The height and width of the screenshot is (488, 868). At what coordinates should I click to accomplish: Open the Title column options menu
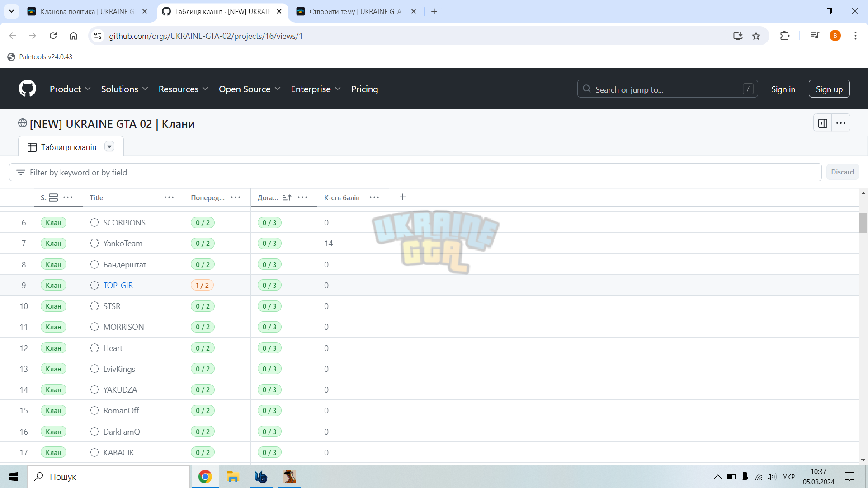pos(169,197)
